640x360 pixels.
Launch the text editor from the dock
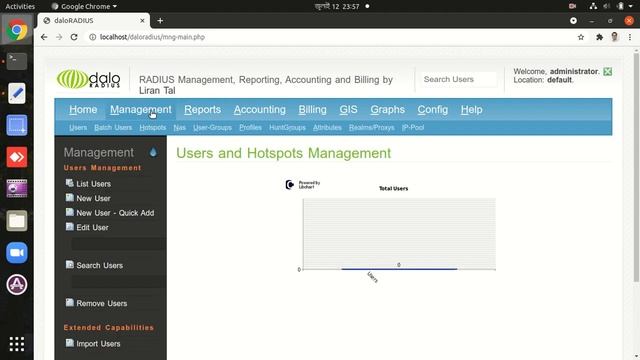tap(17, 93)
